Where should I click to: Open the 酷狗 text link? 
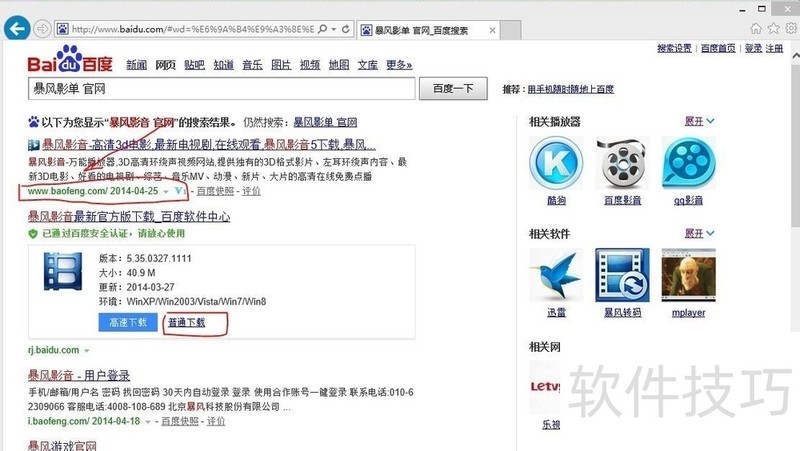(556, 201)
